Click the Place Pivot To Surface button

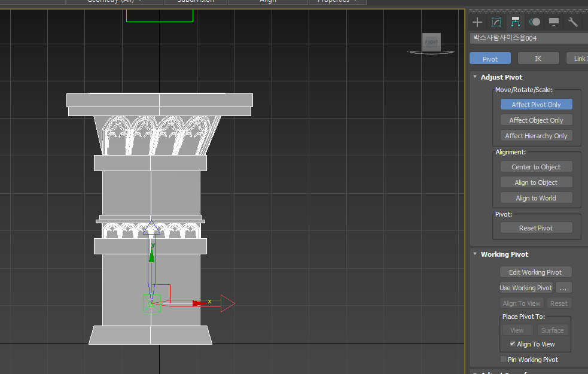point(552,330)
